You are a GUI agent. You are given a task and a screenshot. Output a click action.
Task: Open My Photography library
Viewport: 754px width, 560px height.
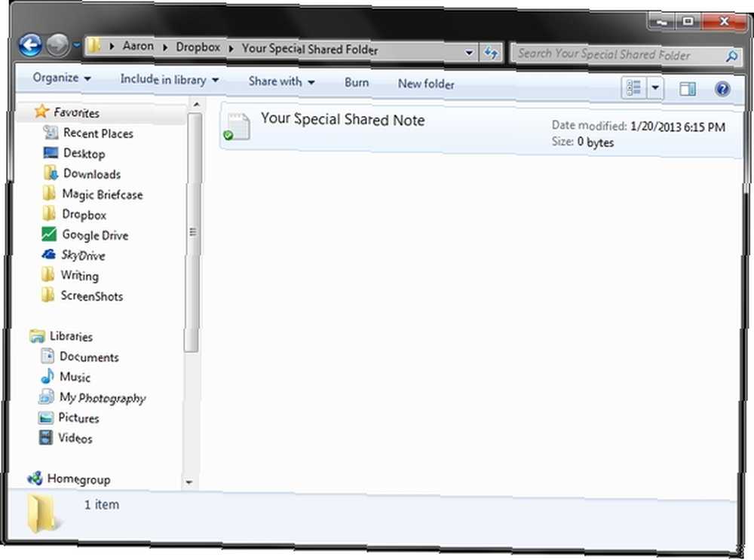[x=102, y=397]
